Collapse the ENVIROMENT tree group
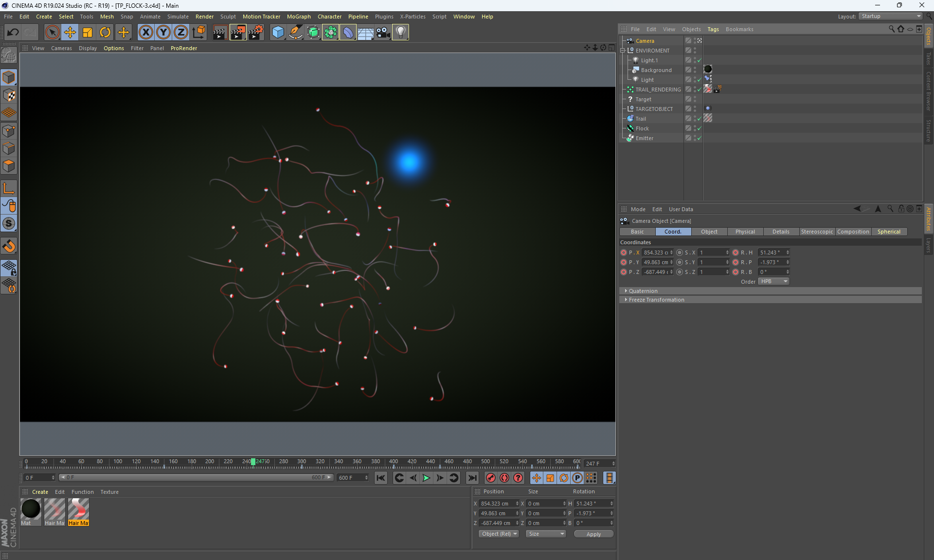The image size is (934, 560). (x=623, y=51)
